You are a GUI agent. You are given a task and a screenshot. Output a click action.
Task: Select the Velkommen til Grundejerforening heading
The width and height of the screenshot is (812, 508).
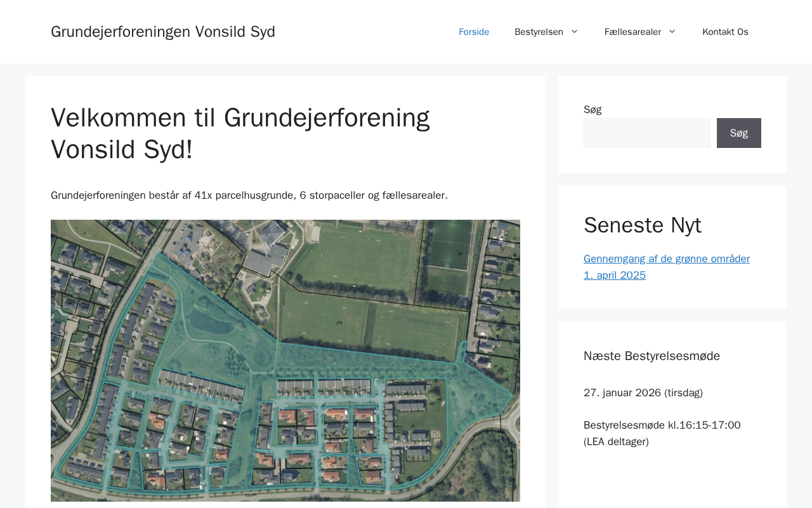click(240, 133)
